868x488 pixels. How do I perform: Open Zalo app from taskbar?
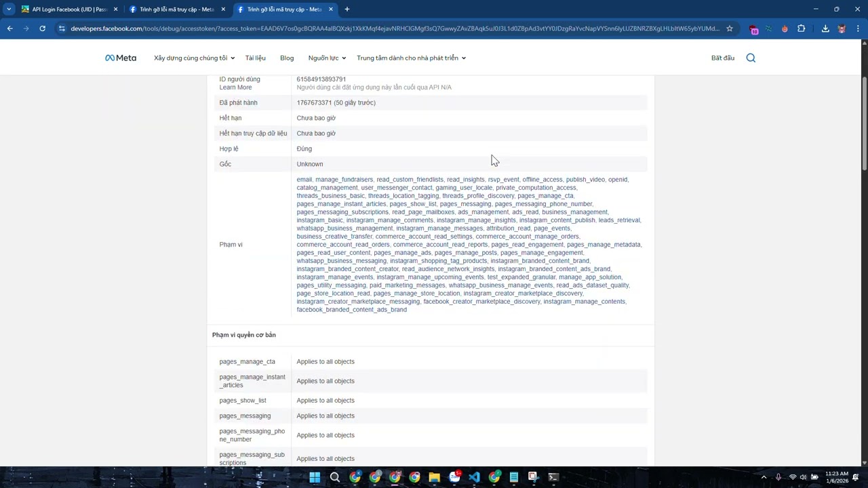point(454,477)
